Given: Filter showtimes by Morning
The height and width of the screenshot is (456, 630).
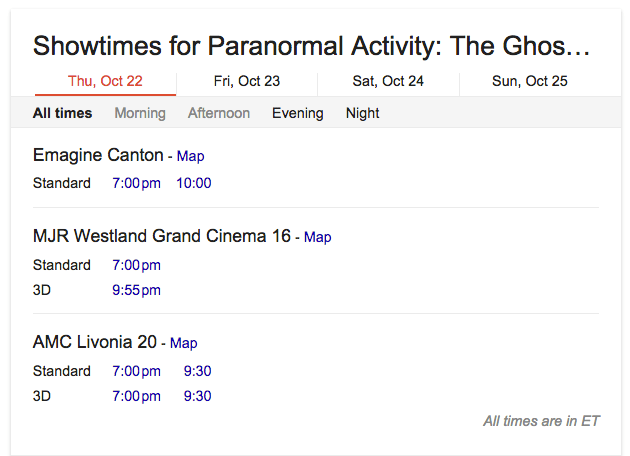Looking at the screenshot, I should coord(140,113).
